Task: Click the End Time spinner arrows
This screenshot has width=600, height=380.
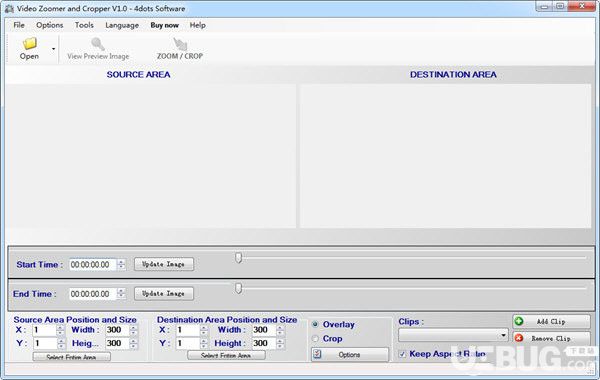Action: (x=121, y=294)
